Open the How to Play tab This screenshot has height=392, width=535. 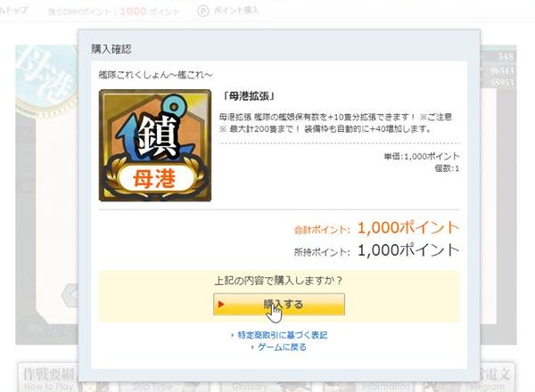coord(48,379)
